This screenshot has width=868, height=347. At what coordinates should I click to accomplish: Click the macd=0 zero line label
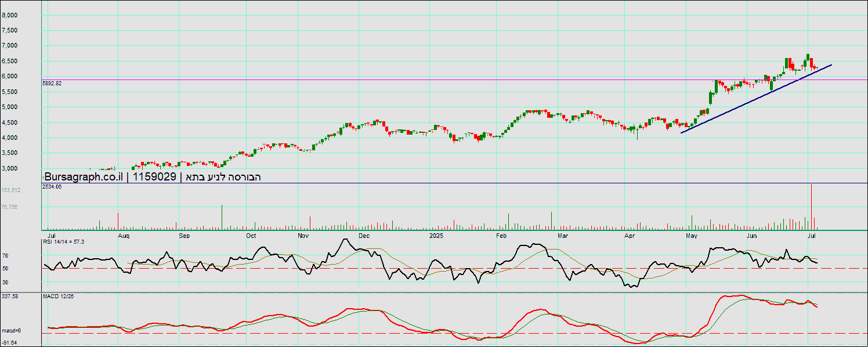(11, 331)
